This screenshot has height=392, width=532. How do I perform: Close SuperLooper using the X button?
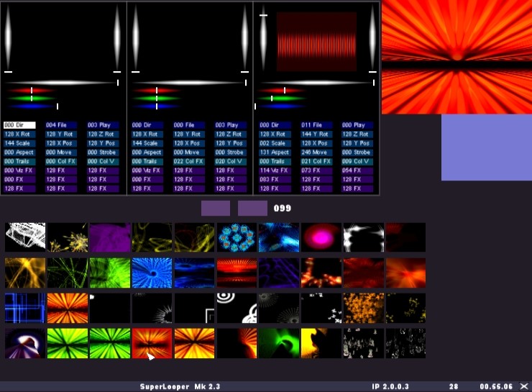pos(523,386)
